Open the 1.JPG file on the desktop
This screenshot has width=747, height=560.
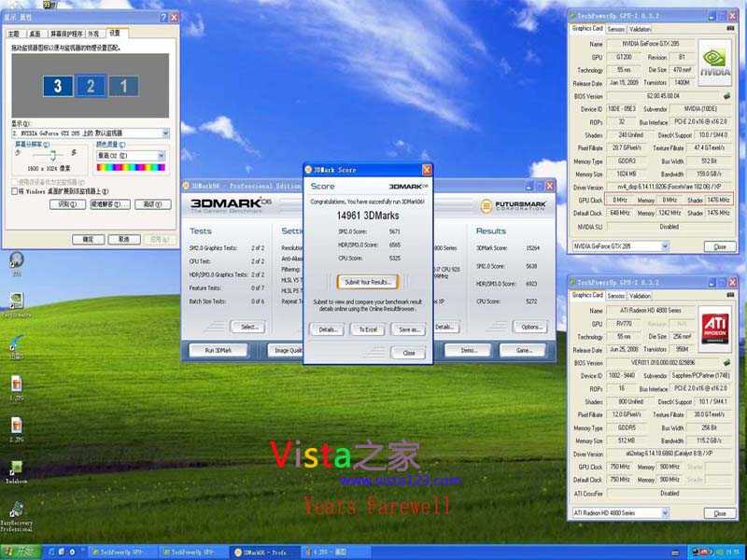point(16,387)
